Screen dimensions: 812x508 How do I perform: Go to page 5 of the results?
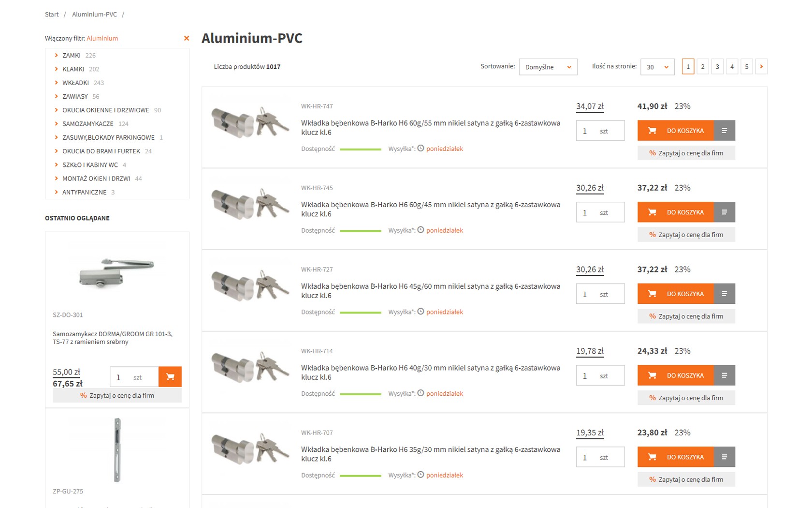pyautogui.click(x=746, y=67)
